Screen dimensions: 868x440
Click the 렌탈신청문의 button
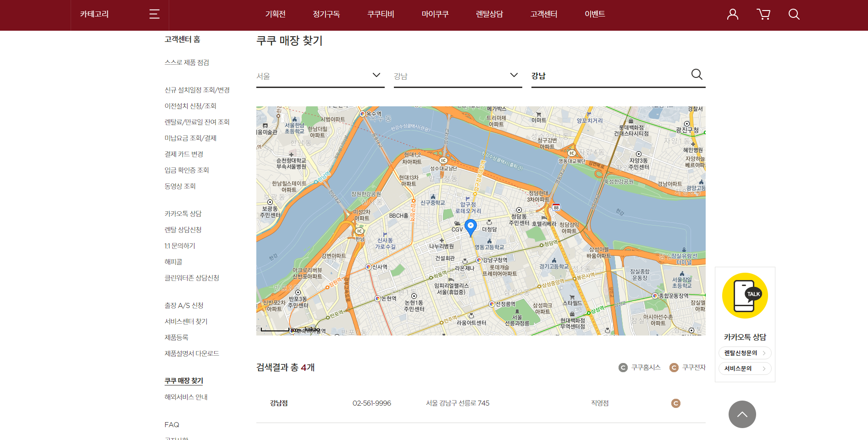[x=745, y=353]
